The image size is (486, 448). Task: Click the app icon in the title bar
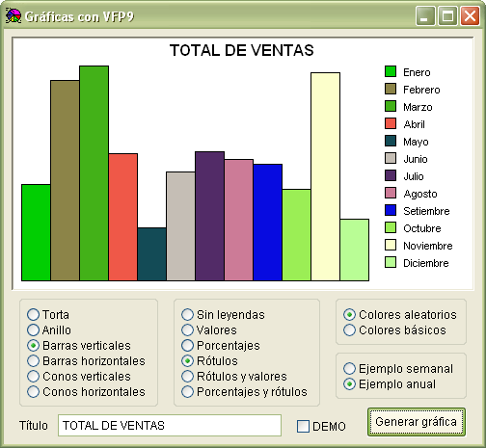[x=13, y=15]
